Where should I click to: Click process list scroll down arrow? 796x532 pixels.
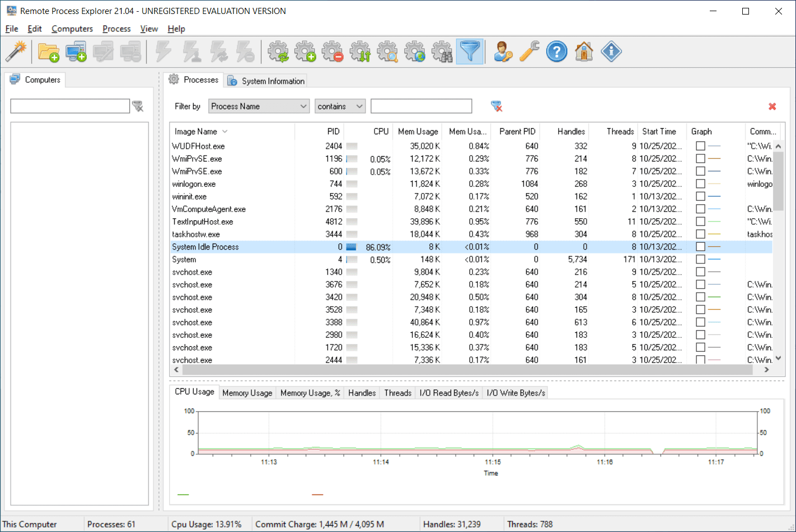pyautogui.click(x=778, y=359)
